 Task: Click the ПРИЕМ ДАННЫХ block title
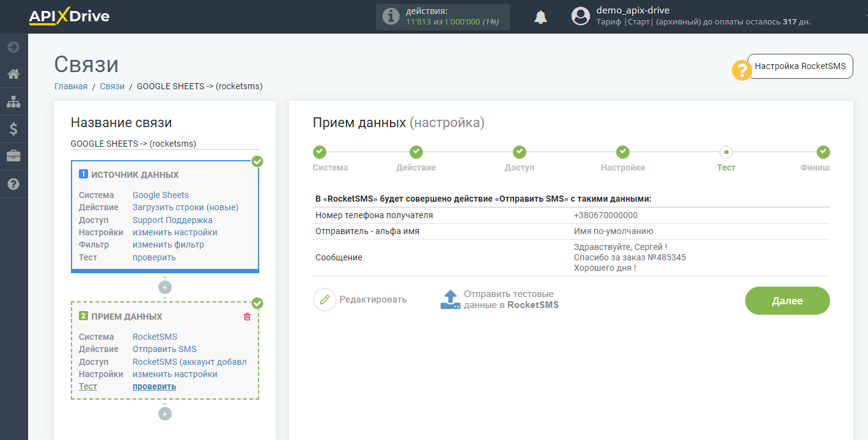click(x=127, y=317)
